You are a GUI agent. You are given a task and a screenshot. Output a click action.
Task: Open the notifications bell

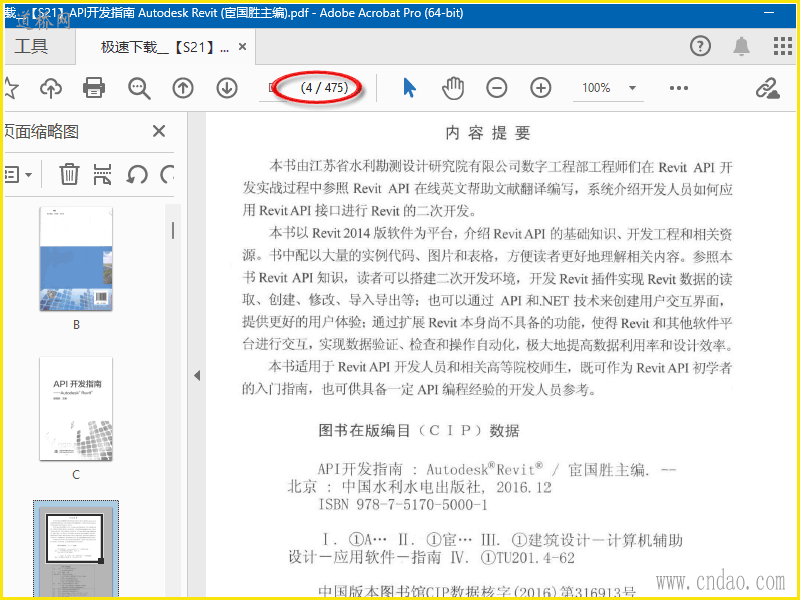click(x=741, y=46)
